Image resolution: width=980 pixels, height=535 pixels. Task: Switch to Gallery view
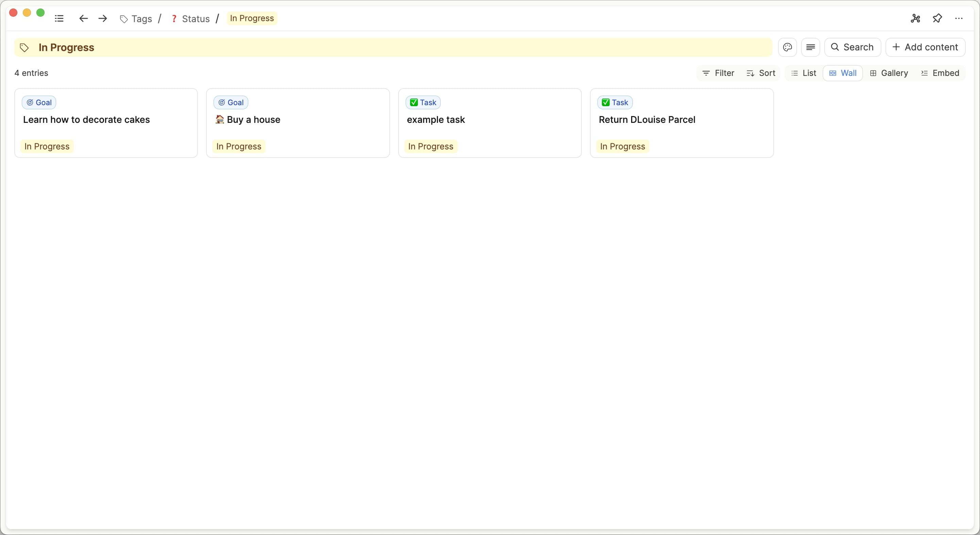click(x=889, y=73)
